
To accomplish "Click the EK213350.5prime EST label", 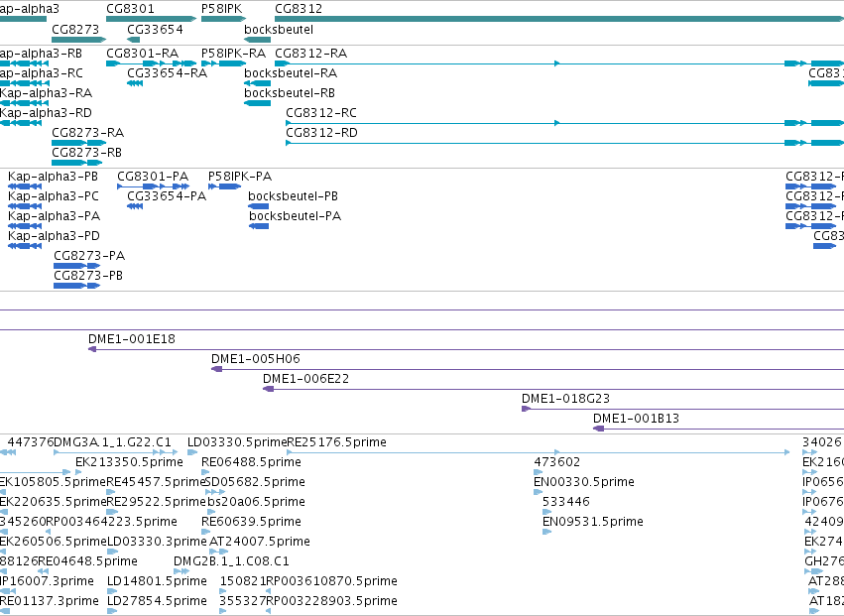I will point(129,462).
